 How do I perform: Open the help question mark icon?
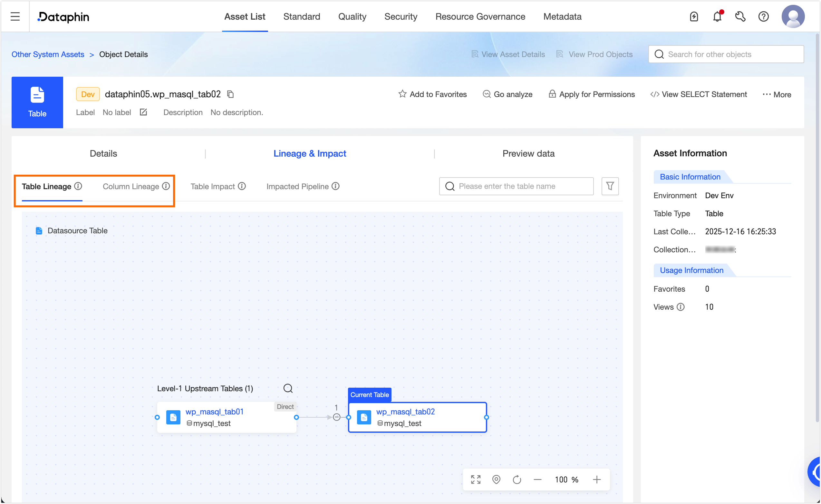click(763, 16)
